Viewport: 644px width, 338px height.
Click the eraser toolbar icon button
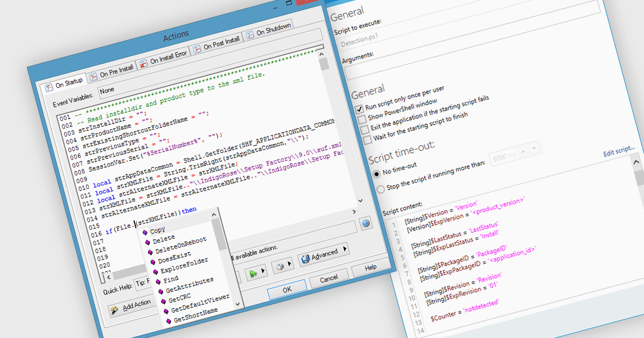[x=280, y=267]
